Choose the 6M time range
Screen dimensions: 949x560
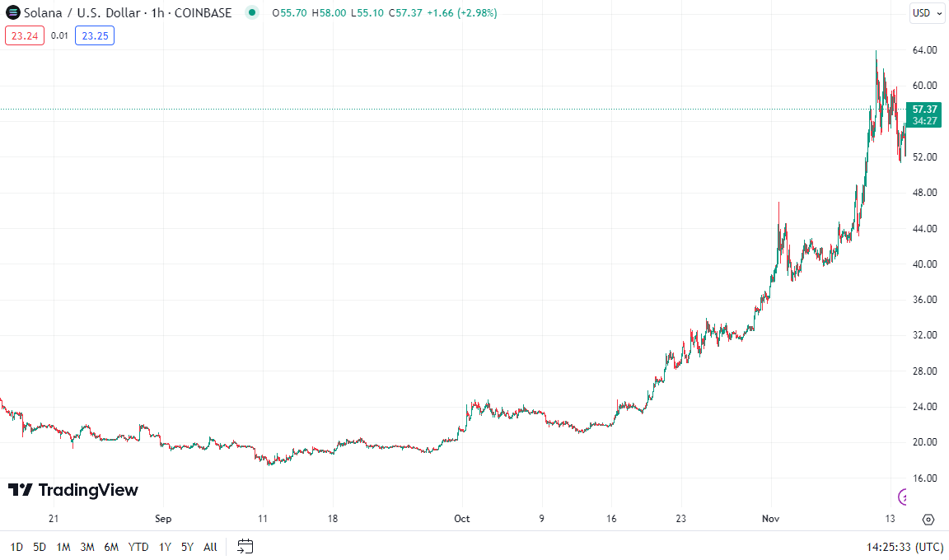point(111,547)
